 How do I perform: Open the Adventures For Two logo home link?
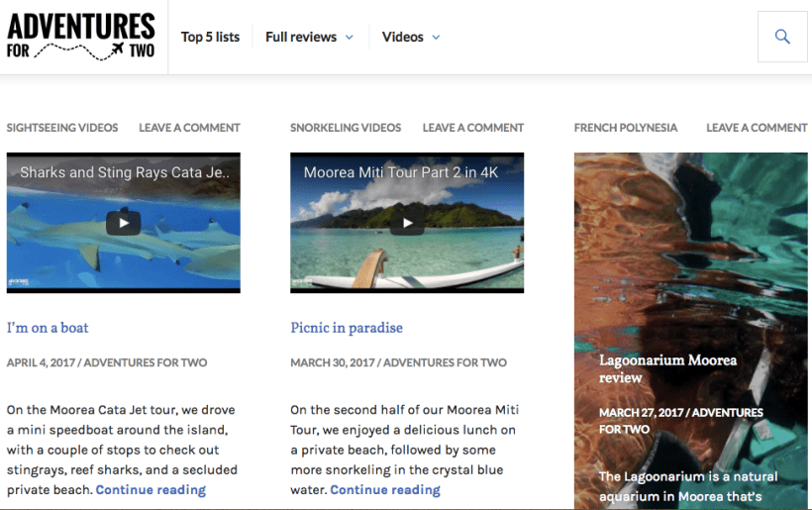pos(81,37)
